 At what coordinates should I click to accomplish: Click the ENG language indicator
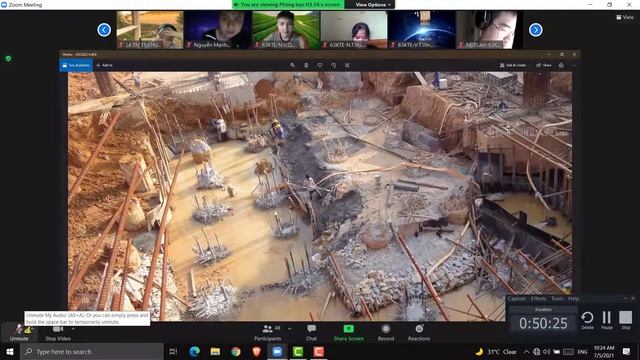(x=582, y=351)
